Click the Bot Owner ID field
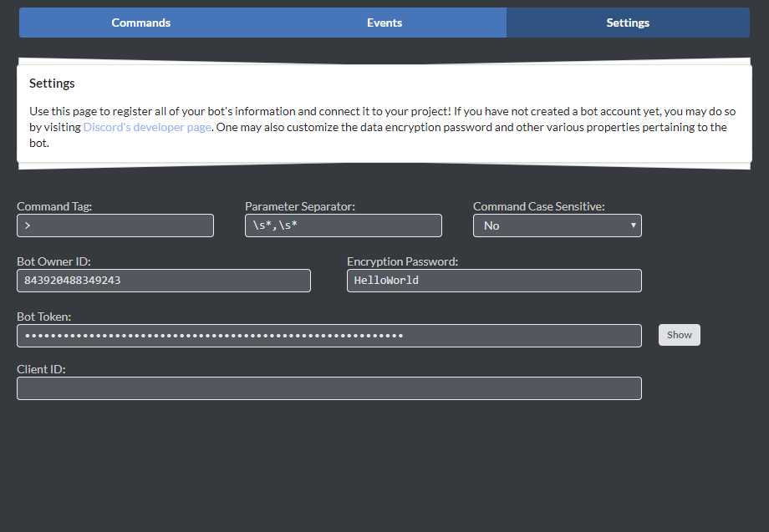The width and height of the screenshot is (769, 532). point(164,281)
